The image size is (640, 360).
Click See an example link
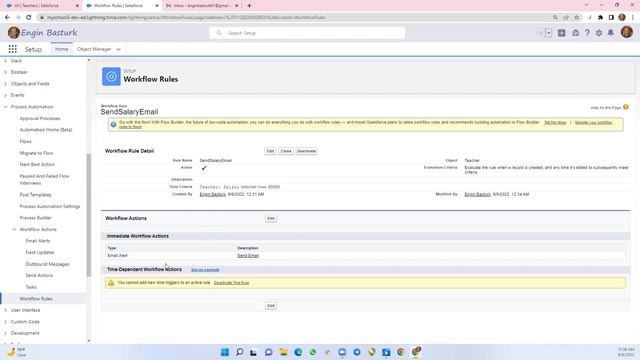(x=205, y=270)
